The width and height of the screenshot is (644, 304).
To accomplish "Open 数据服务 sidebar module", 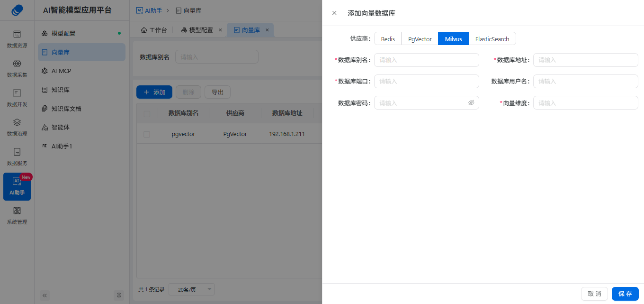I will (x=17, y=157).
